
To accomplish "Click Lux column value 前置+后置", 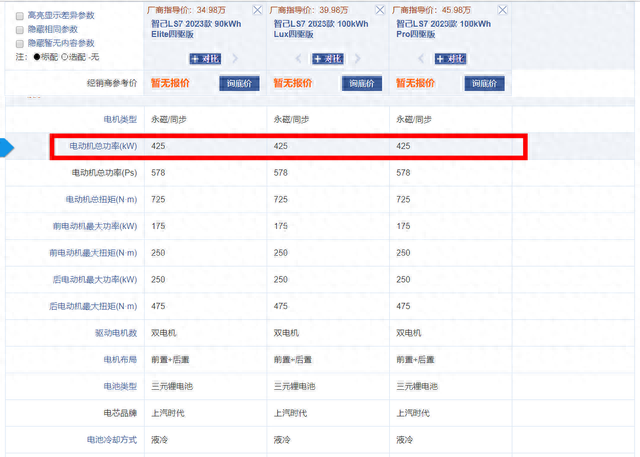I will 293,359.
